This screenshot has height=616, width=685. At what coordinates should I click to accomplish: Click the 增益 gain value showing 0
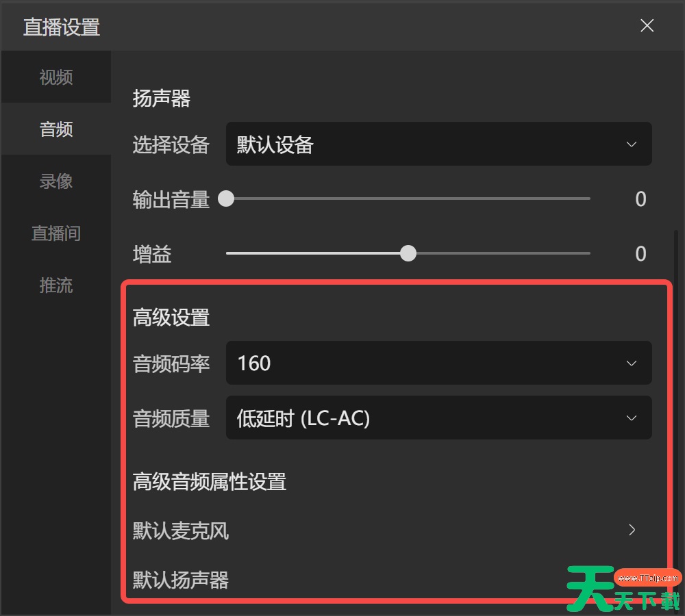pyautogui.click(x=640, y=253)
